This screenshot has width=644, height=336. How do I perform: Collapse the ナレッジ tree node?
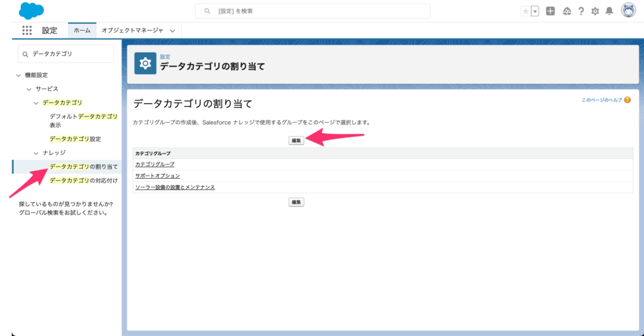coord(36,153)
